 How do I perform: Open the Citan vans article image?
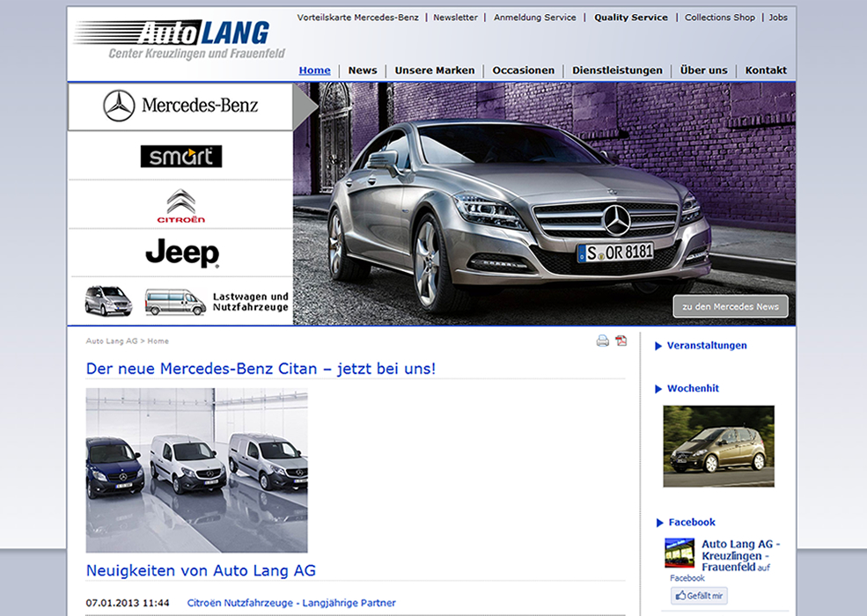tap(196, 470)
